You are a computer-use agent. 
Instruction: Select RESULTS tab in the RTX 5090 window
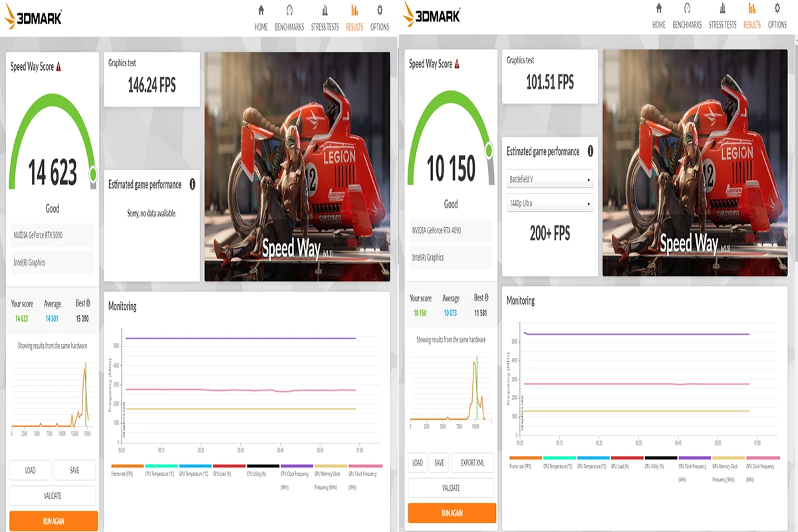click(354, 19)
